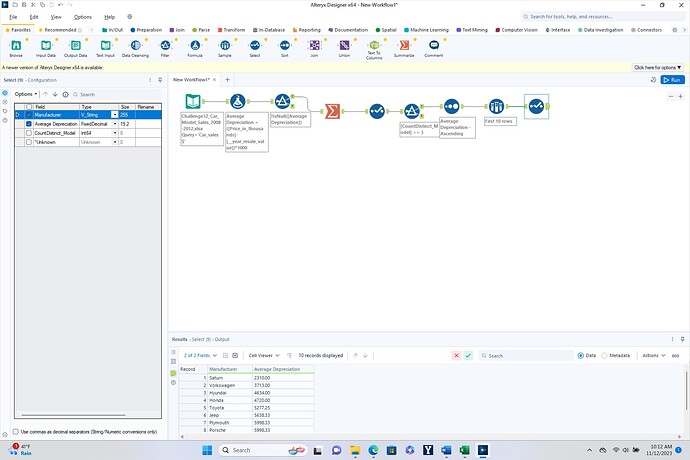690x460 pixels.
Task: Select the Filter tool in the palette
Action: coord(165,45)
